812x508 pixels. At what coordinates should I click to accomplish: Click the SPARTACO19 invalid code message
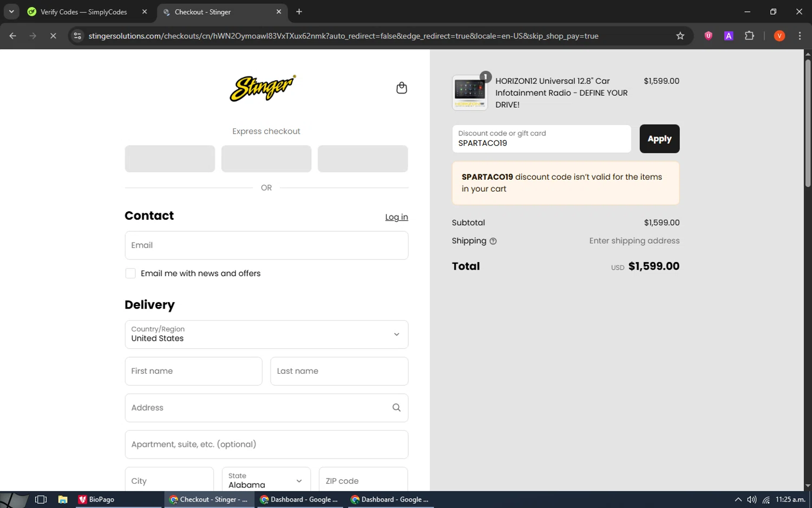click(566, 183)
